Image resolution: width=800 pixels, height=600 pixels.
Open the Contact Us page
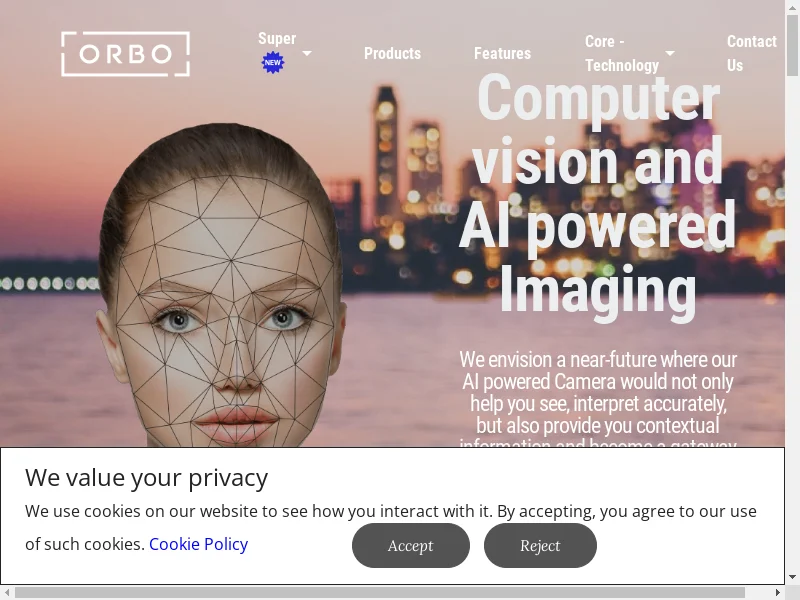point(752,54)
